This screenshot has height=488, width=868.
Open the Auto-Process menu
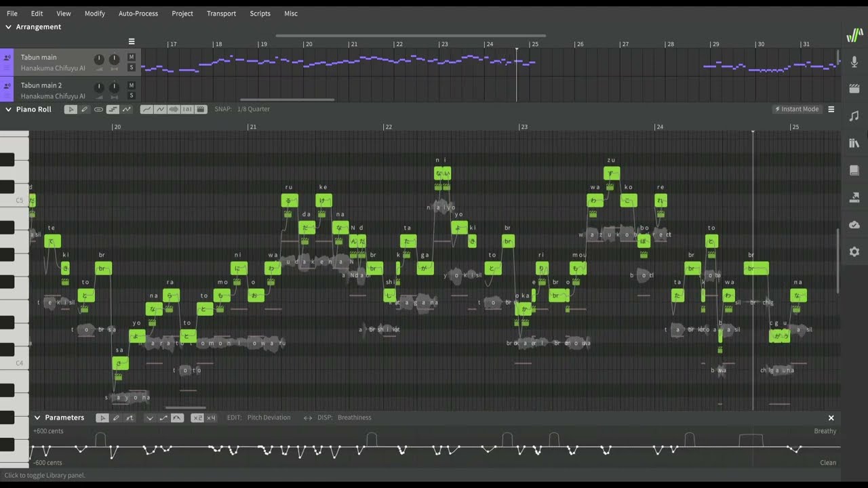point(138,14)
